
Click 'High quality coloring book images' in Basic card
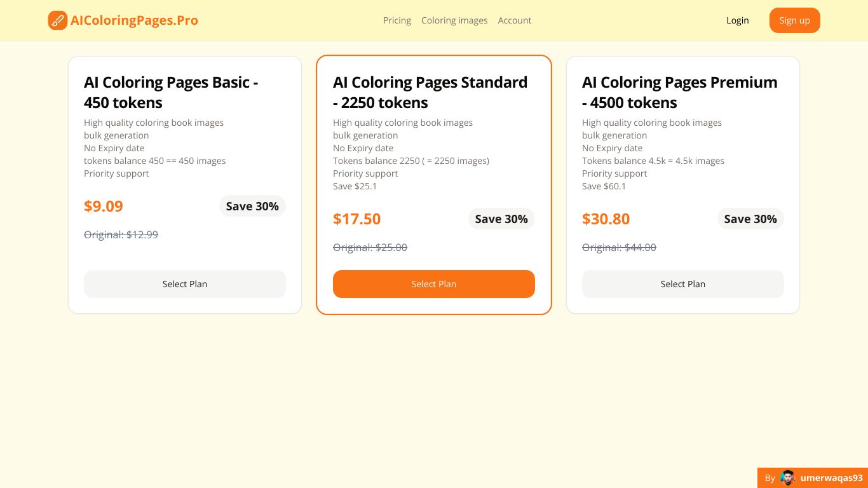pyautogui.click(x=154, y=123)
